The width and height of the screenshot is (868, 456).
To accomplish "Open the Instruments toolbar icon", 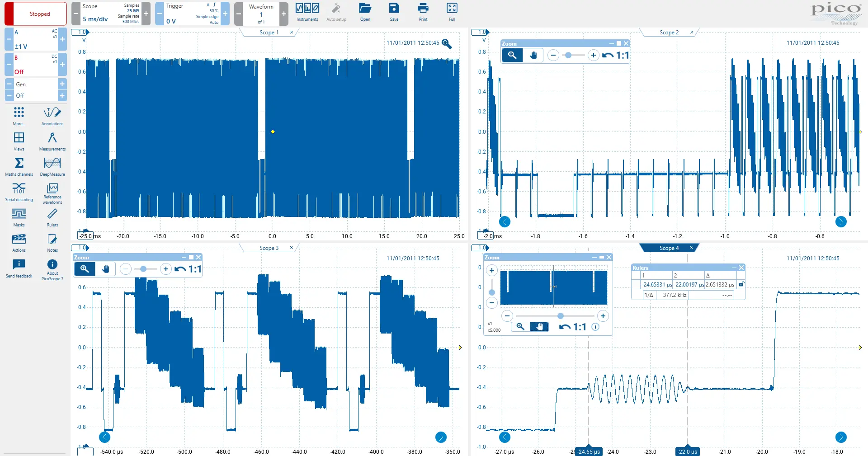I will pos(307,12).
